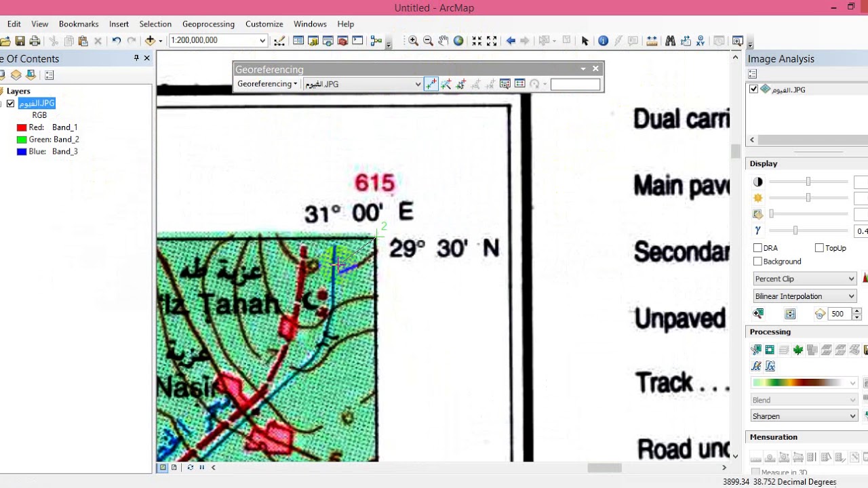Switch to Layout View button
Image resolution: width=868 pixels, height=488 pixels.
(174, 467)
